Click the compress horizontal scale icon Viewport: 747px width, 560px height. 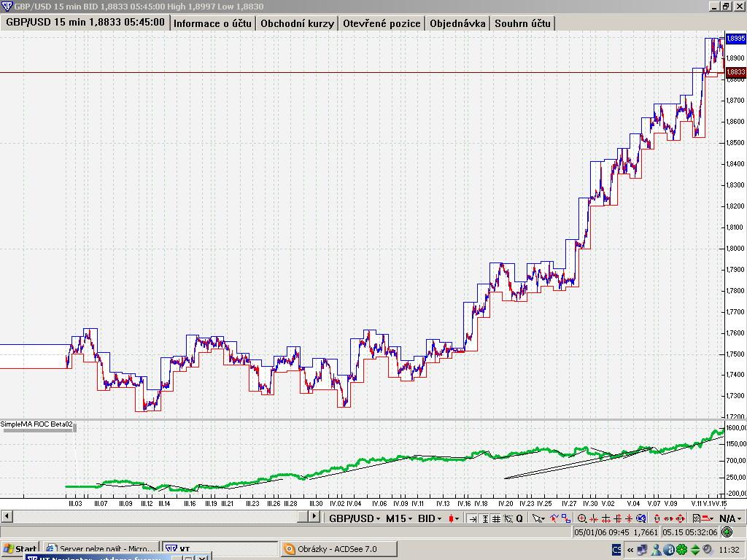(x=594, y=518)
